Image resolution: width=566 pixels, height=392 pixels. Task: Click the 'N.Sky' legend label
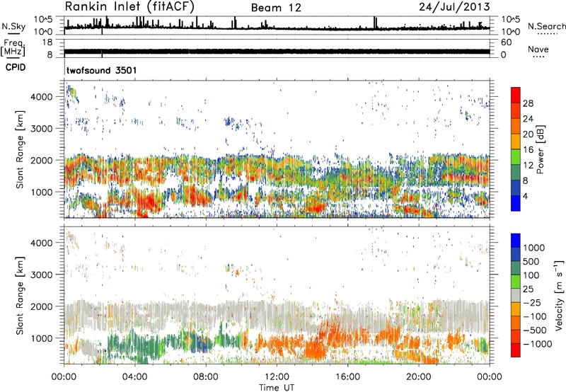point(13,26)
